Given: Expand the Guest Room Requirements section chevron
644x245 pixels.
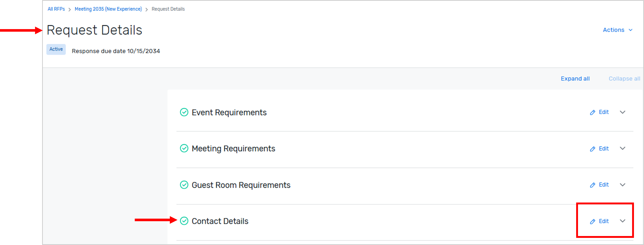Looking at the screenshot, I should click(x=623, y=185).
